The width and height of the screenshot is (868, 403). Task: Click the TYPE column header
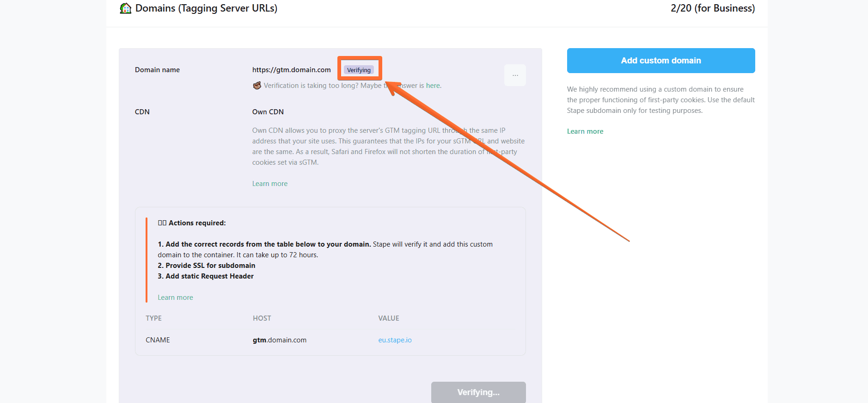click(153, 318)
